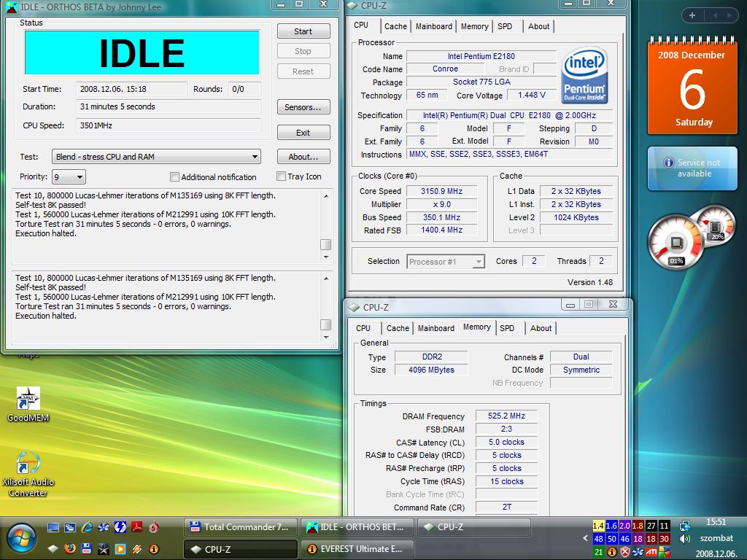Click the upper log scrollbar thumb
Image resolution: width=747 pixels, height=560 pixels.
click(x=326, y=244)
